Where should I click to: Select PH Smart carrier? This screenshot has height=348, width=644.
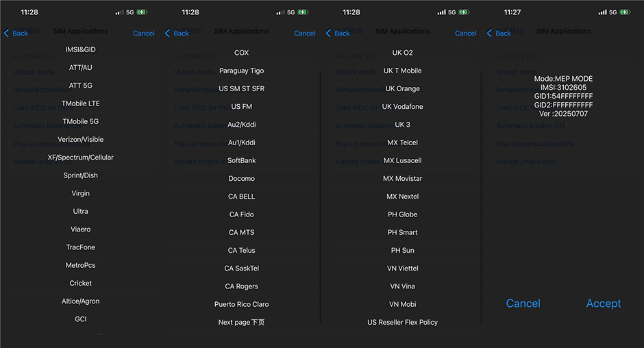403,232
